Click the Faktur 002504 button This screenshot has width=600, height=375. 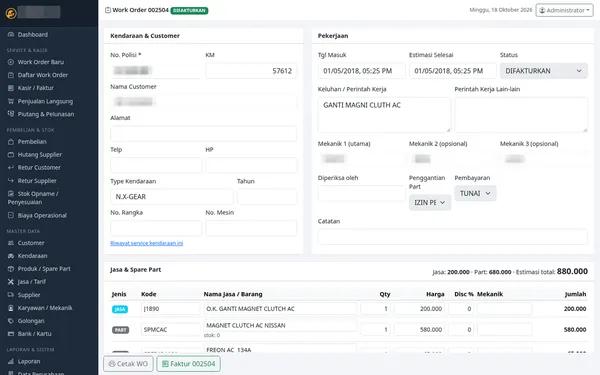tap(189, 364)
